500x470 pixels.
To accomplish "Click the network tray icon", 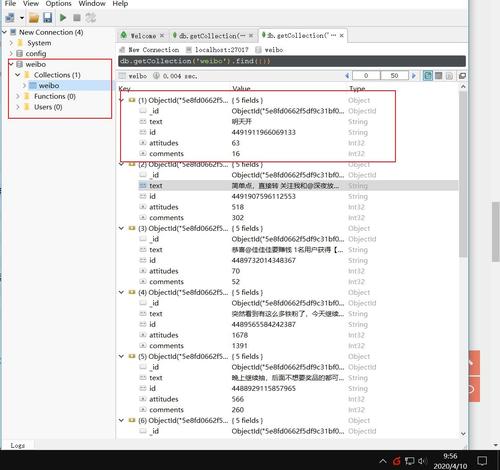I will coord(409,461).
